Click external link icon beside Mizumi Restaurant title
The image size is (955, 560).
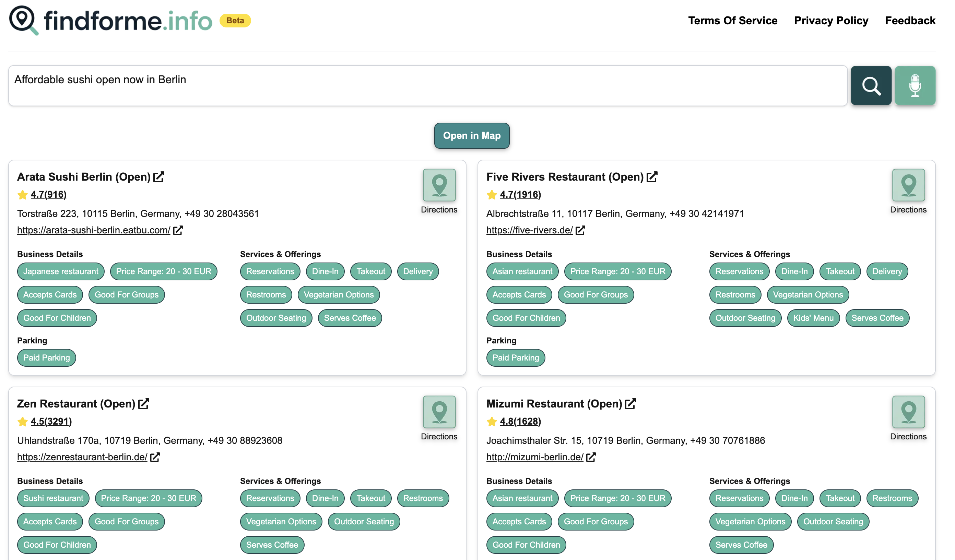pos(630,404)
